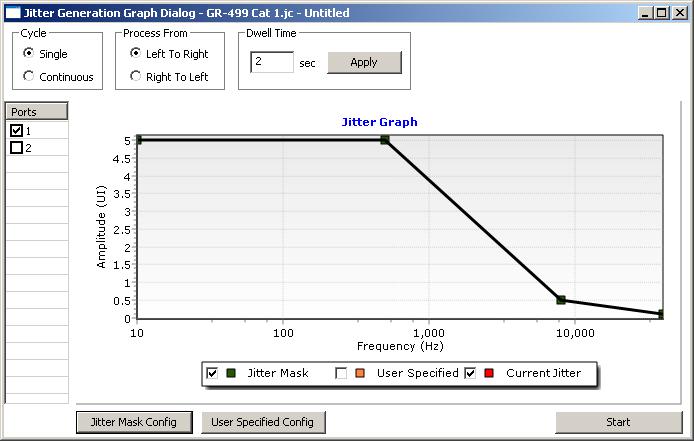The image size is (694, 441).
Task: Select the Single cycle radio button
Action: pyautogui.click(x=28, y=53)
